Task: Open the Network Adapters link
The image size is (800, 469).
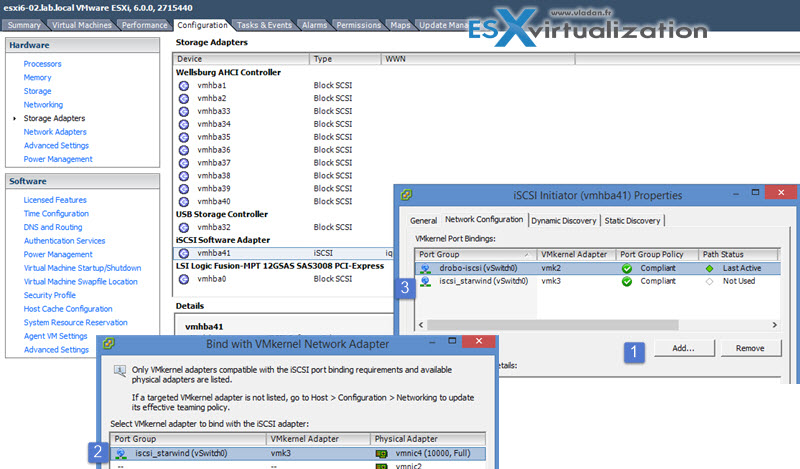Action: click(x=55, y=132)
